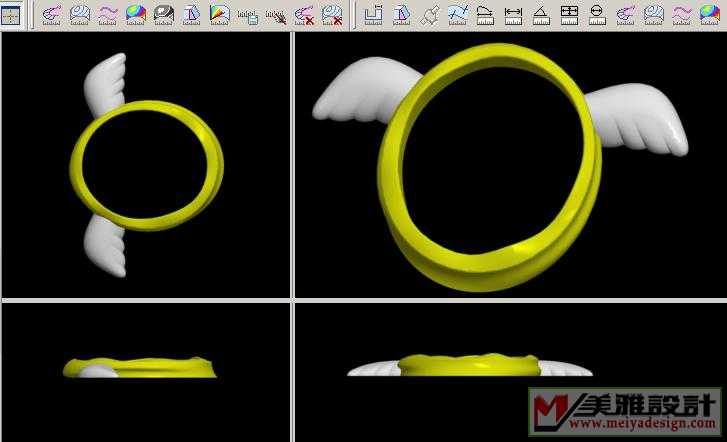The width and height of the screenshot is (727, 442).
Task: Activate the side-view viewport with wings spread horizontally
Action: pyautogui.click(x=510, y=372)
